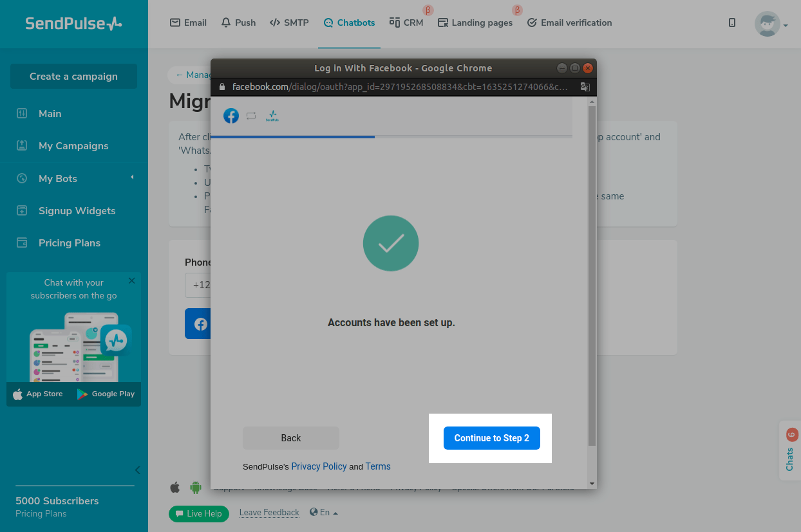
Task: Open SendPulse's Privacy Policy link
Action: pos(319,466)
